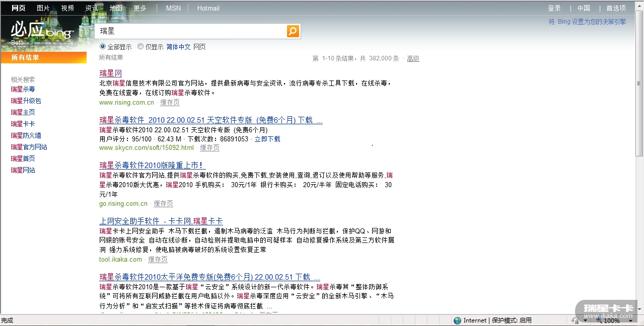Viewport: 644px width, 326px height.
Task: Click the 中国 region link
Action: (x=584, y=8)
